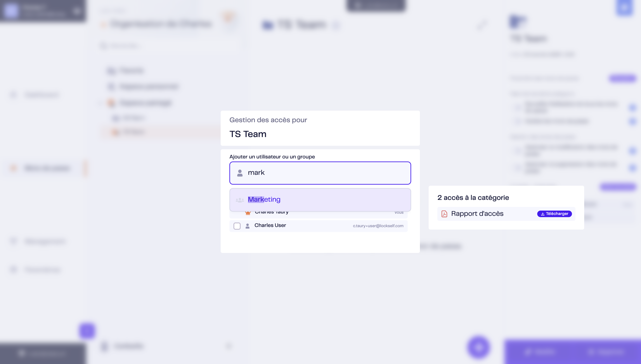Select the Marketing group suggestion
The height and width of the screenshot is (364, 641).
[x=320, y=199]
